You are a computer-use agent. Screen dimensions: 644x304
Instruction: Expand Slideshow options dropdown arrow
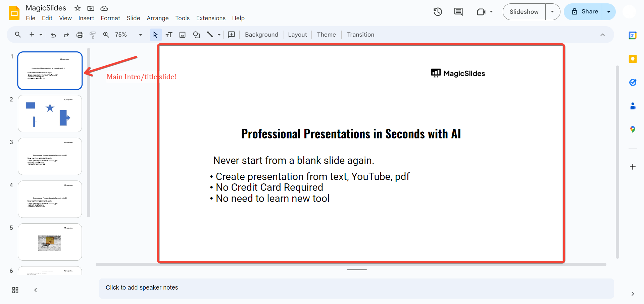pos(552,12)
